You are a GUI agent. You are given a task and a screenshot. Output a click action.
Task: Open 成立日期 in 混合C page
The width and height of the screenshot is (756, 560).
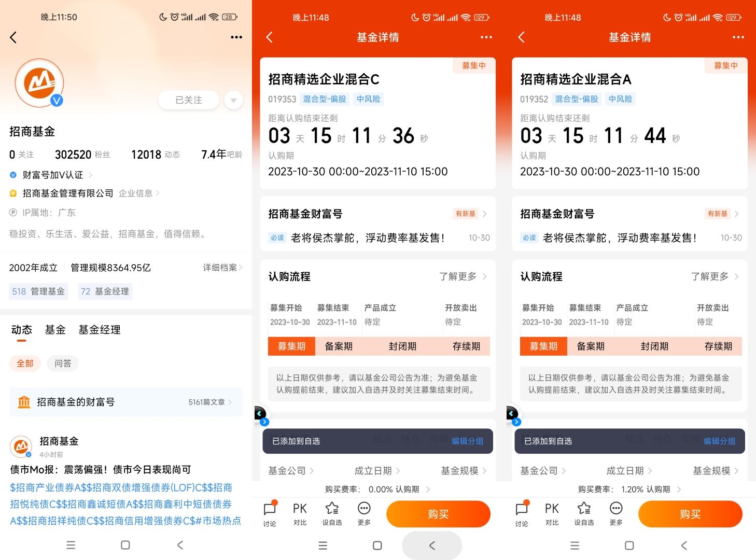click(377, 471)
